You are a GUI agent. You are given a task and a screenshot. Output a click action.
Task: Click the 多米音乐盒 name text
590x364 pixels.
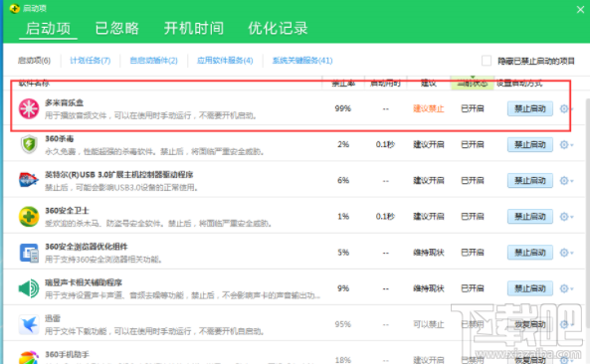pos(64,102)
